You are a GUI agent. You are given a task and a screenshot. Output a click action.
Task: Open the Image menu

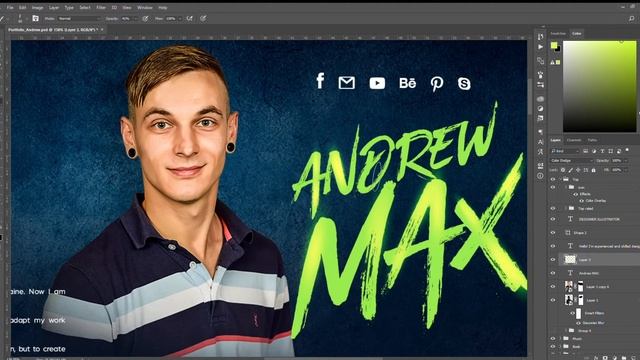(x=38, y=8)
